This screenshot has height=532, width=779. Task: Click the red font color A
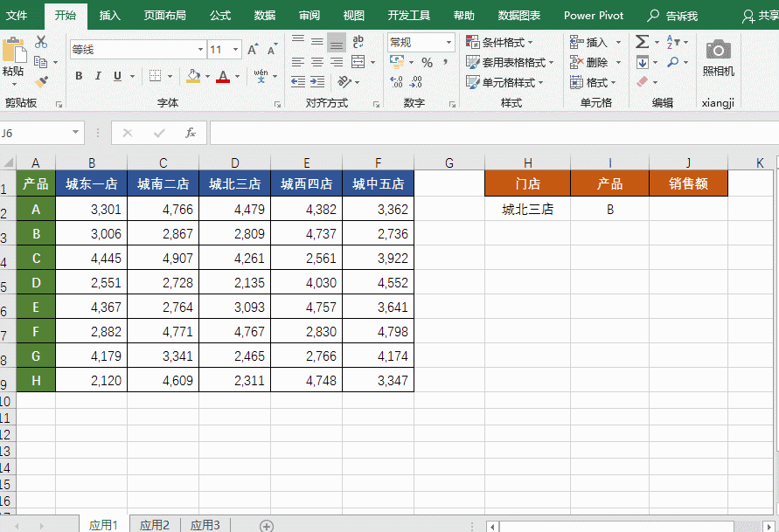(223, 76)
